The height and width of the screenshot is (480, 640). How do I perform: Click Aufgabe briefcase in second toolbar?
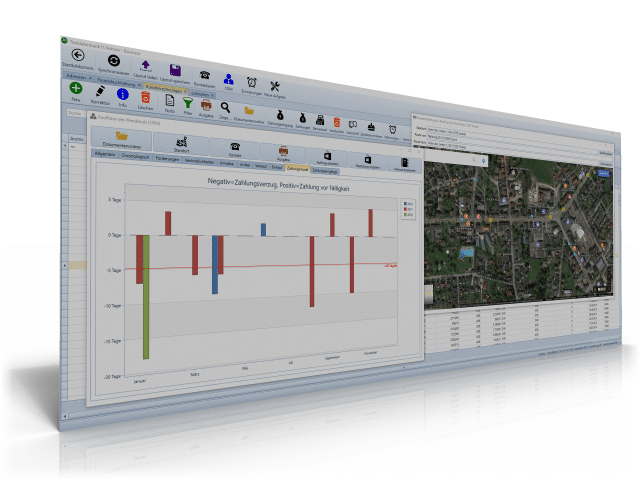(x=206, y=106)
